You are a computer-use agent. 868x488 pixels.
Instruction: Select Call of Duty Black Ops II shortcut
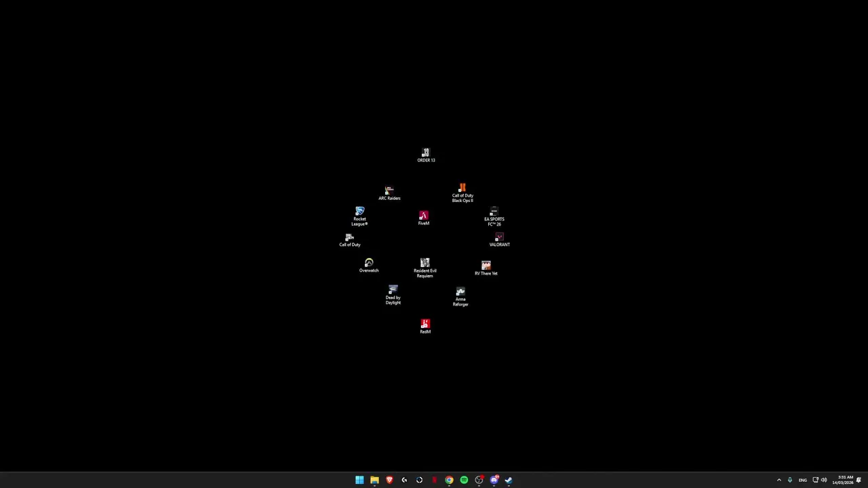coord(462,193)
